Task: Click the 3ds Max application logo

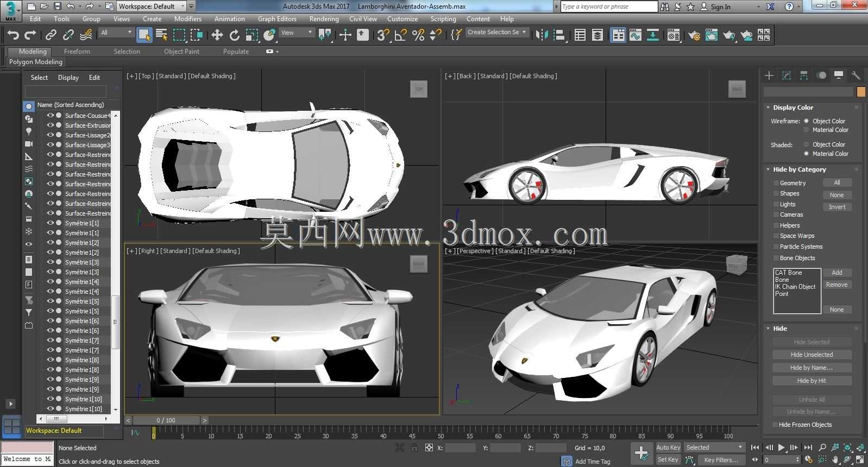Action: pos(10,10)
